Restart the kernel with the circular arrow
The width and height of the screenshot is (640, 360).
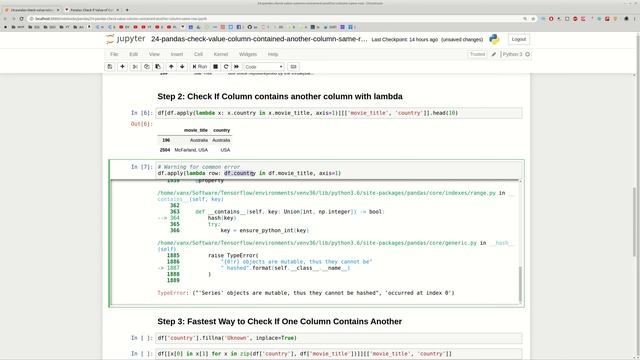click(x=226, y=67)
